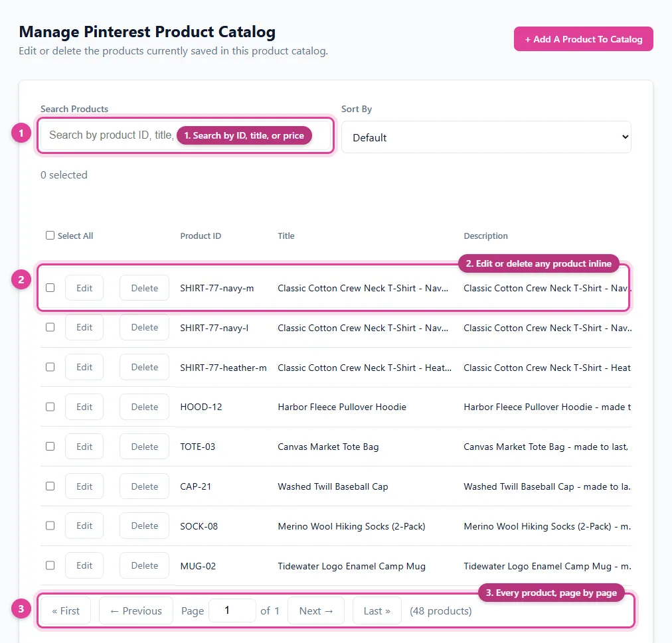Edit the SHIRT-77-heather-m product

point(84,367)
